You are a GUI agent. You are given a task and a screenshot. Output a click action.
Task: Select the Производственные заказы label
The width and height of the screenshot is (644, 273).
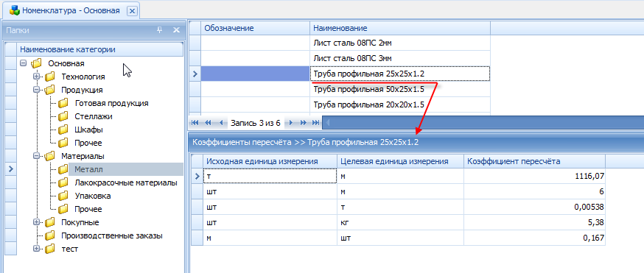click(112, 235)
